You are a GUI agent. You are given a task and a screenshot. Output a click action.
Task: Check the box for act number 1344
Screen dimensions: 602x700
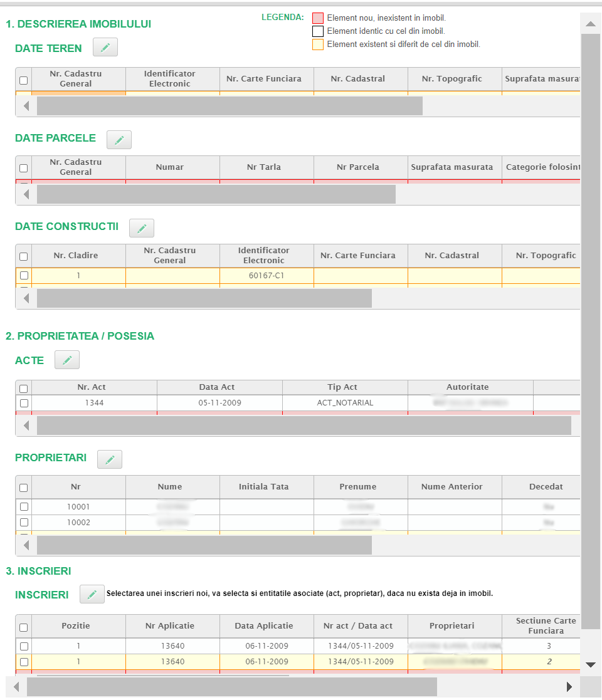coord(24,403)
